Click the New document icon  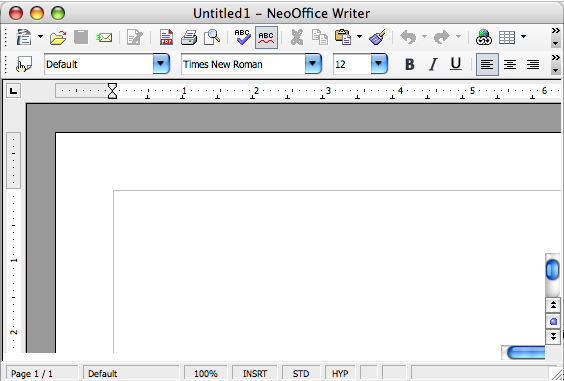tap(24, 37)
